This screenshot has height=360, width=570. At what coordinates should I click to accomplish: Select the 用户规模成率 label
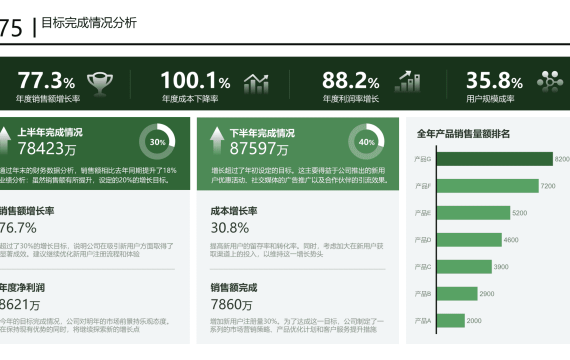[490, 99]
